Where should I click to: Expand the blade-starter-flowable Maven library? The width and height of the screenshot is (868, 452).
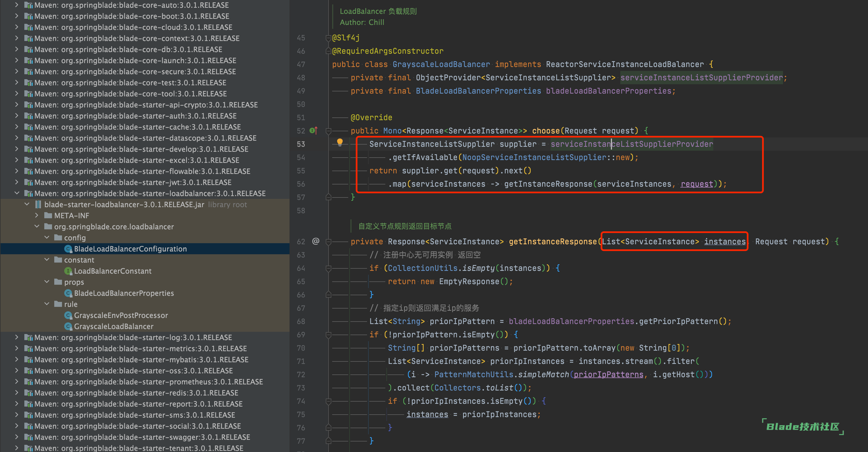coord(17,171)
